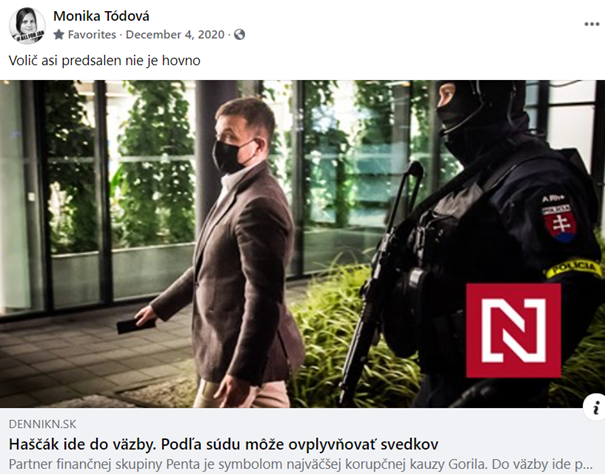Click the Favorites star icon
The width and height of the screenshot is (605, 474).
point(59,34)
